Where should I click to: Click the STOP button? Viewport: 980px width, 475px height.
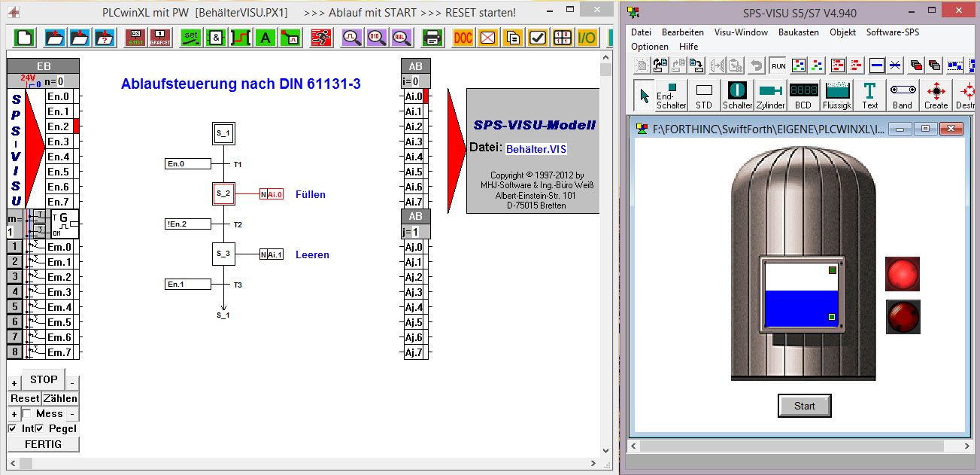click(x=44, y=379)
